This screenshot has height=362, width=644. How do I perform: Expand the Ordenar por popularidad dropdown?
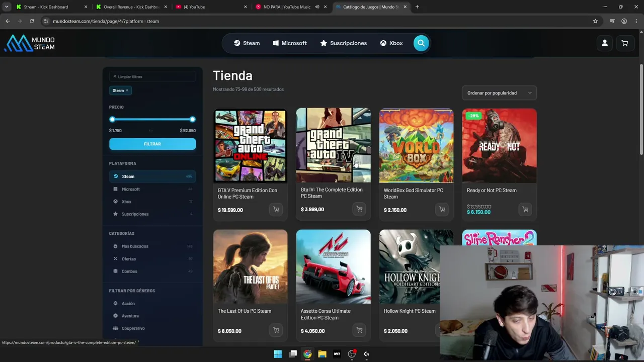499,93
